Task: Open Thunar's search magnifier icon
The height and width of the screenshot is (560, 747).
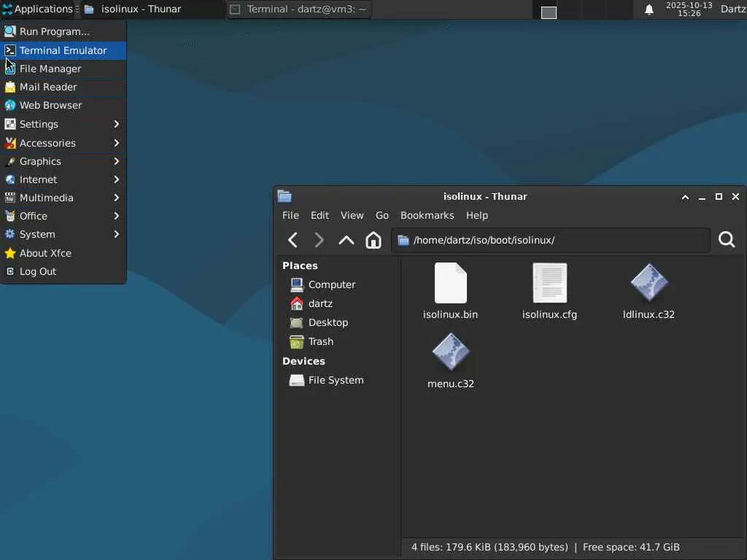Action: click(727, 239)
